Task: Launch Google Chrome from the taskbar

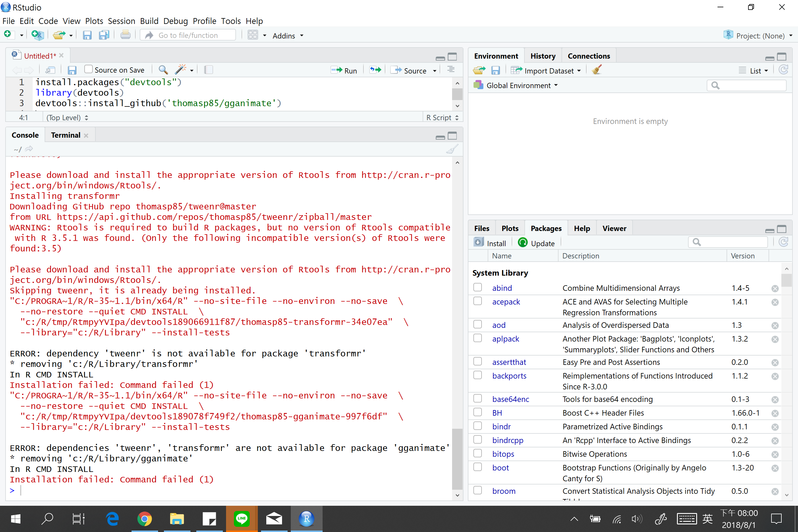Action: (x=145, y=519)
